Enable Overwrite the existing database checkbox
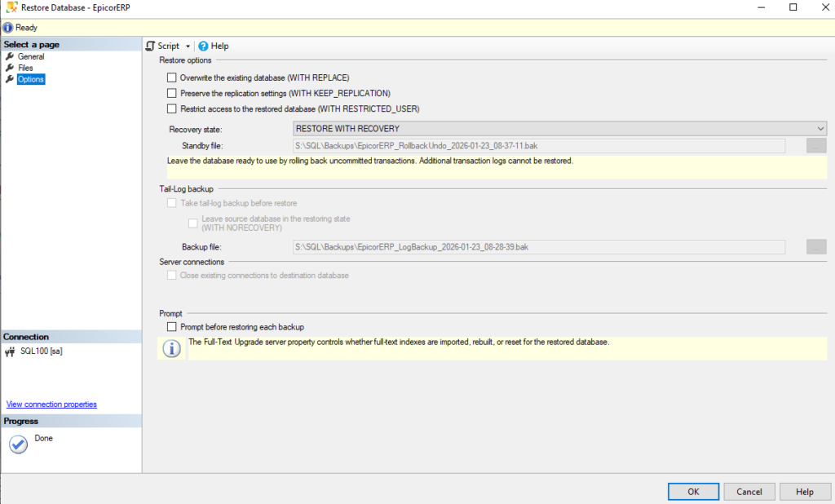The width and height of the screenshot is (835, 504). pos(171,77)
